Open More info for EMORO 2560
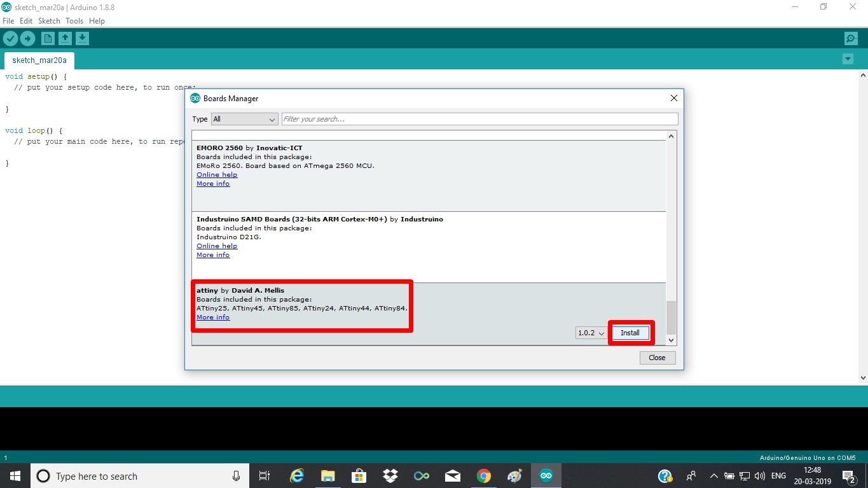 [213, 184]
